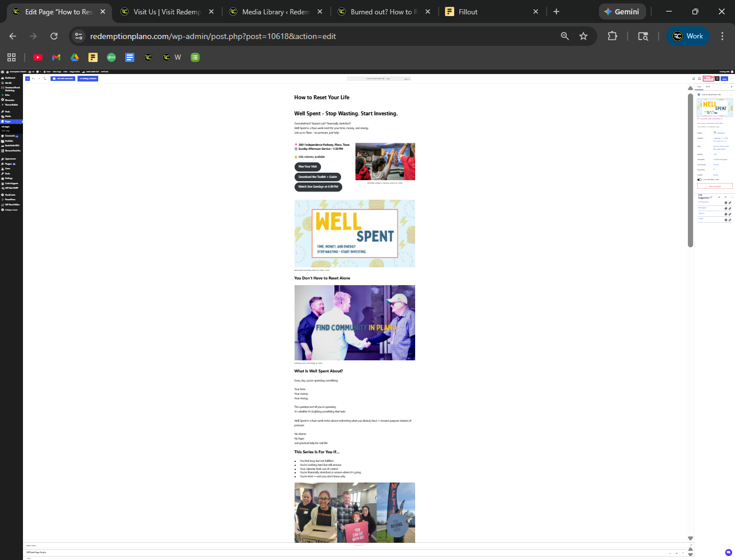Open the Work profile menu
The width and height of the screenshot is (735, 560).
688,36
